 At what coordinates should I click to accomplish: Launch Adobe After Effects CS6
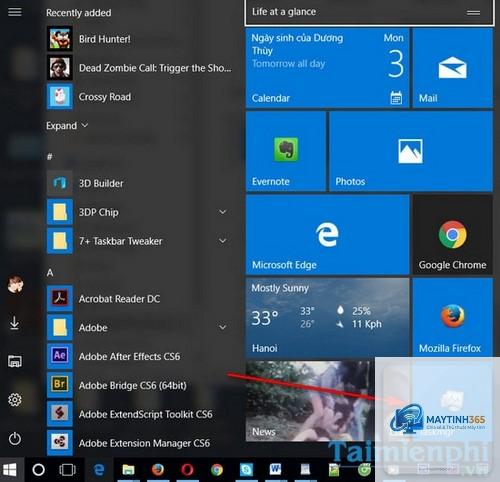click(140, 356)
